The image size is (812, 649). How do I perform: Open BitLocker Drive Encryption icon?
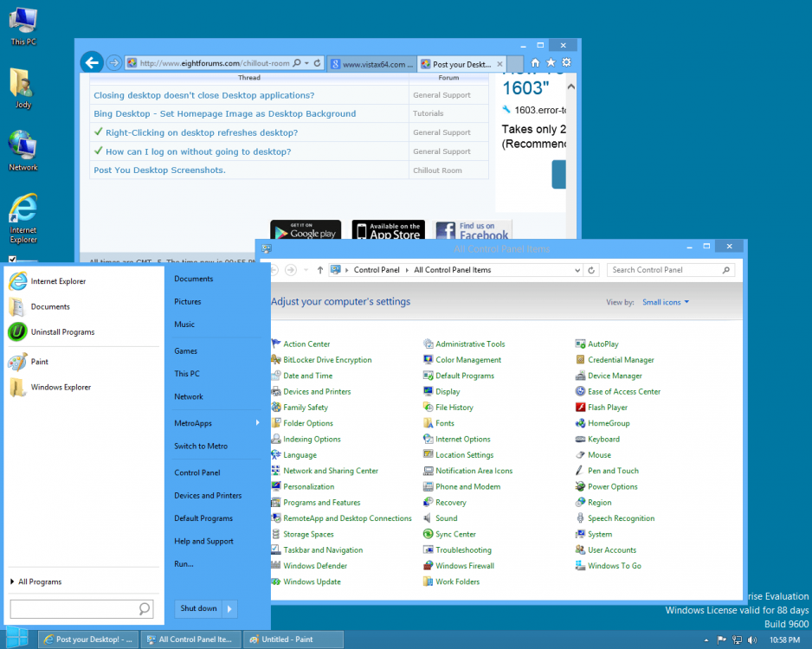coord(276,360)
